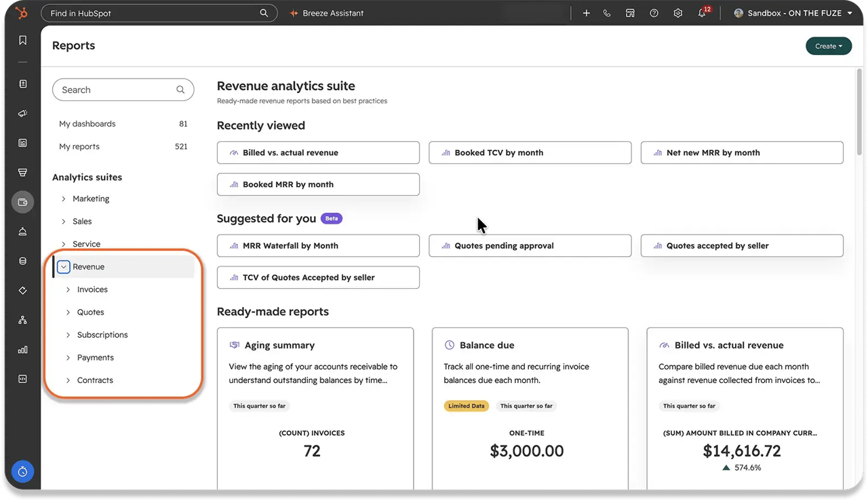Launch Breeze Assistant
Screen dimensions: 868x501
click(x=326, y=13)
